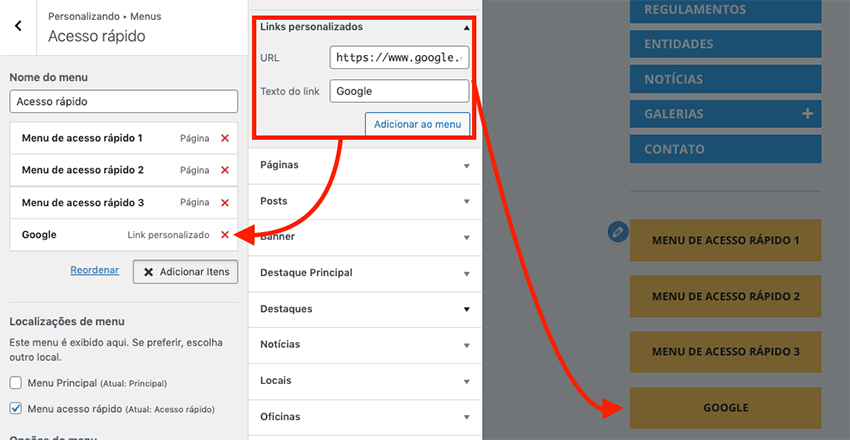850x440 pixels.
Task: Click the Adicionar ao menu button
Action: coord(417,125)
